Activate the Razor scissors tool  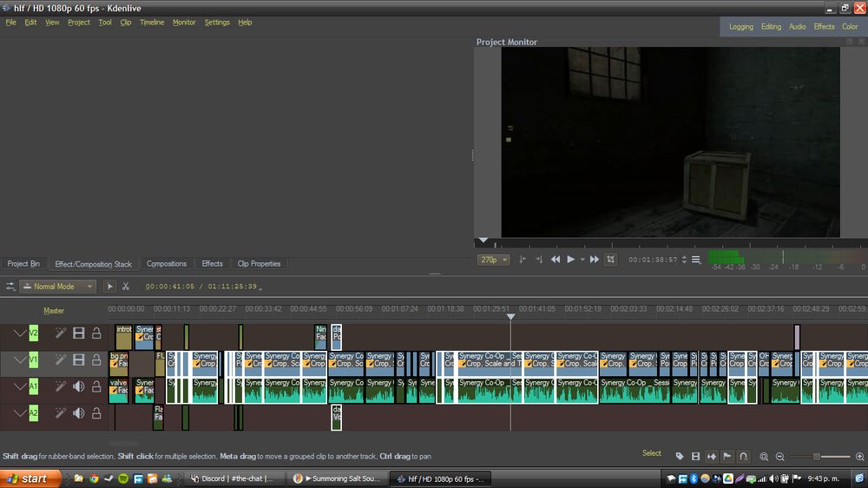126,287
